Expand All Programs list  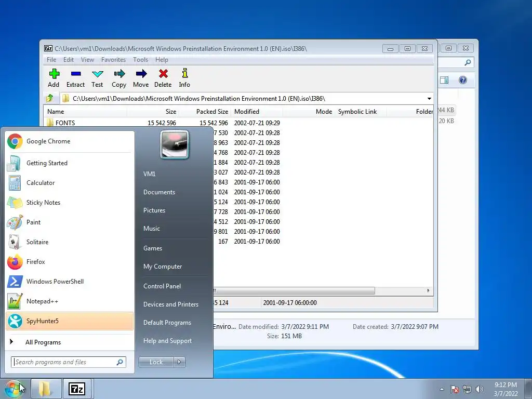(x=70, y=342)
